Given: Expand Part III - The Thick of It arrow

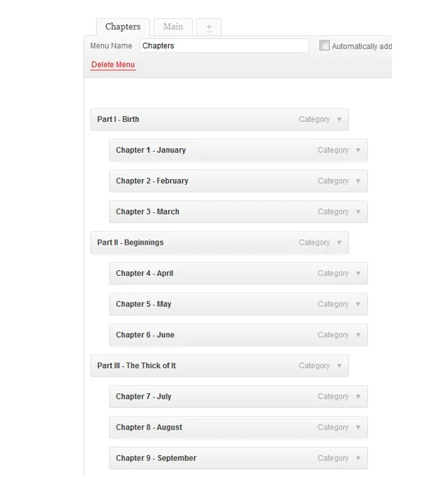Looking at the screenshot, I should [339, 365].
